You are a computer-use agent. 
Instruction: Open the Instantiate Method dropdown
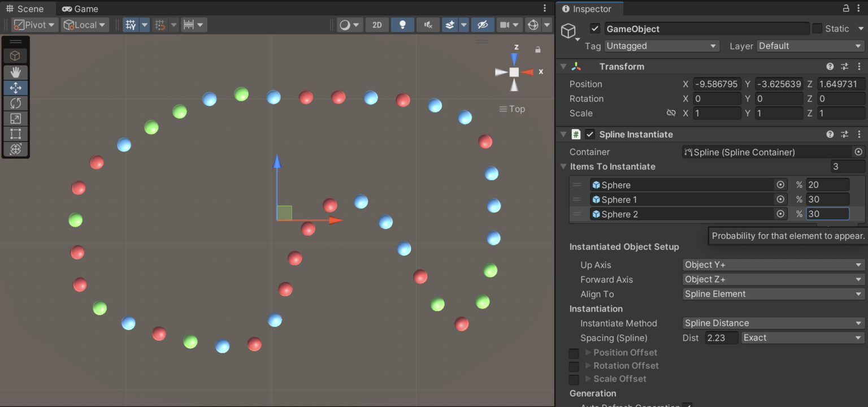click(772, 323)
